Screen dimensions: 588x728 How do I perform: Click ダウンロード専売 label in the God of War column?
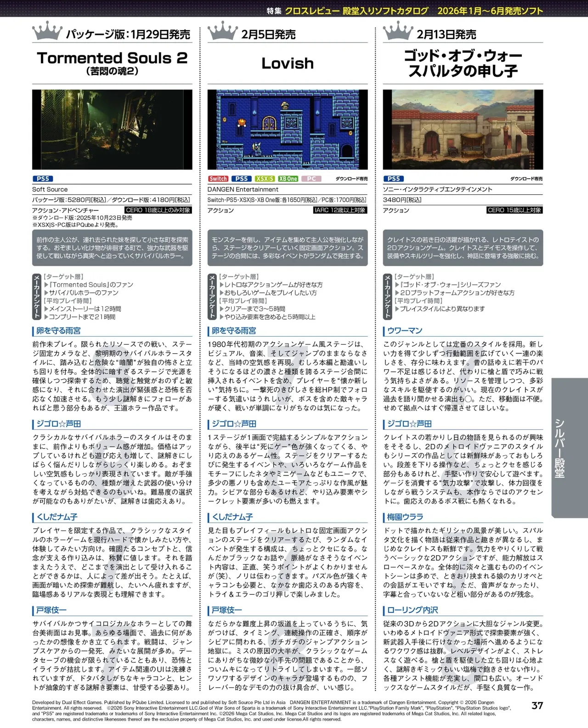point(526,179)
